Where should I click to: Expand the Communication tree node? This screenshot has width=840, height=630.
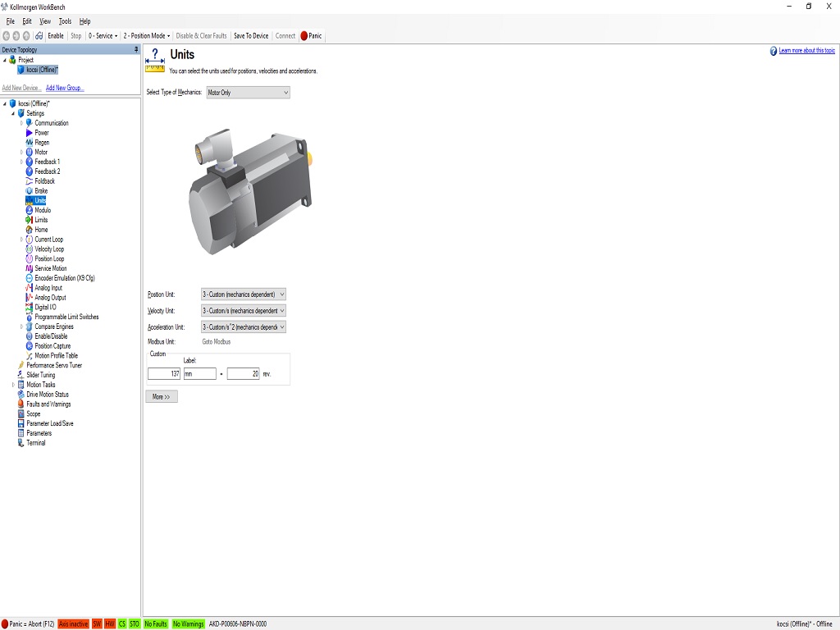21,123
